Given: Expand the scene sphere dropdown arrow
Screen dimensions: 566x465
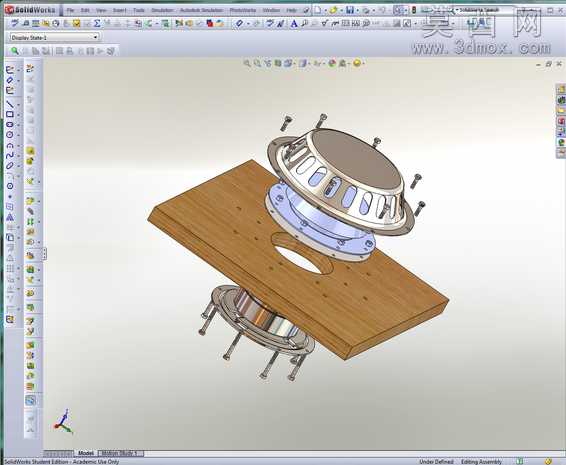Looking at the screenshot, I should point(363,64).
